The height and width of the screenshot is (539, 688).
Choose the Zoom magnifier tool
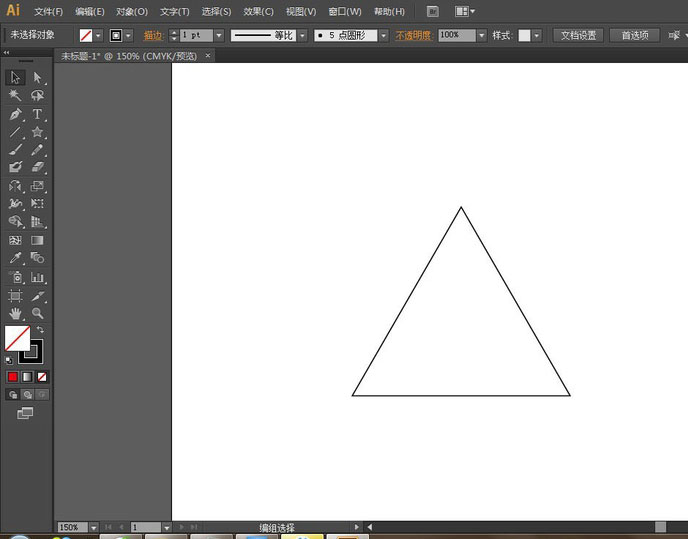point(38,313)
